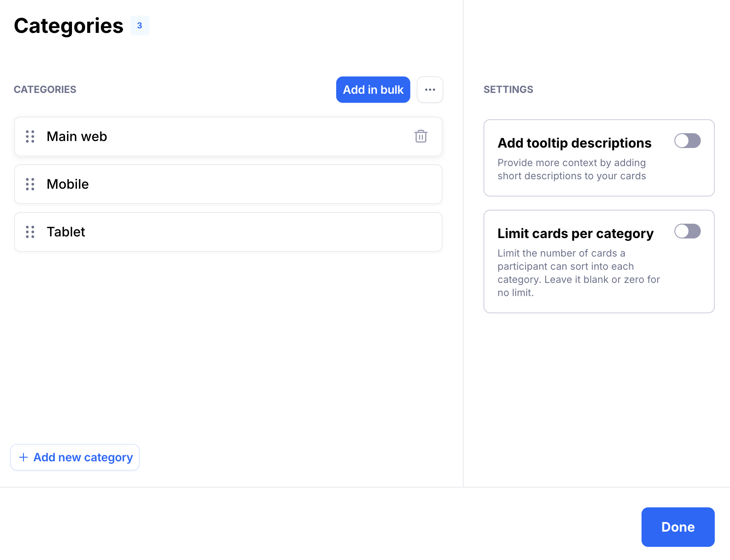The image size is (730, 560).
Task: Turn on Limit cards per category
Action: pos(687,231)
